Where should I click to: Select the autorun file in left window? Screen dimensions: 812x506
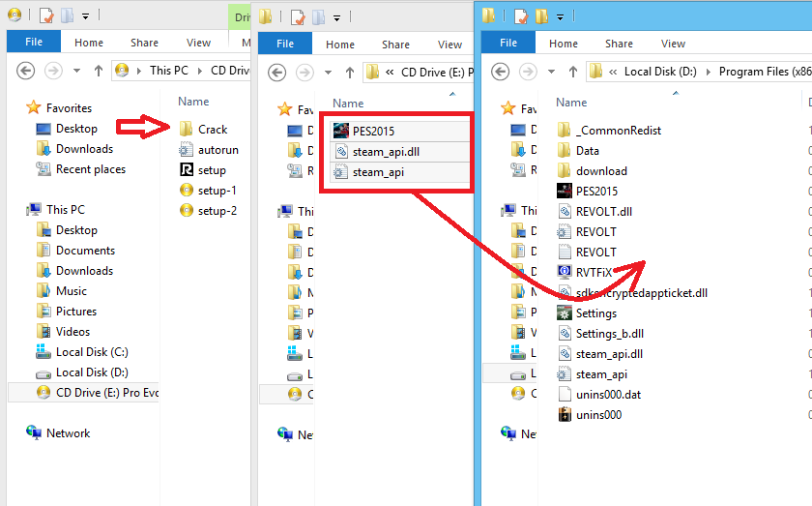(209, 150)
